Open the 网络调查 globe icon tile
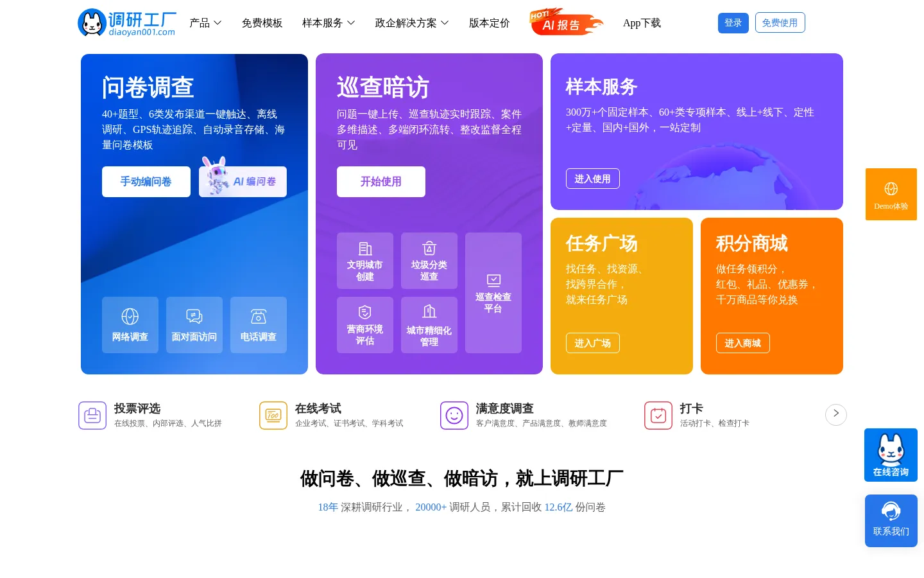 [x=130, y=325]
